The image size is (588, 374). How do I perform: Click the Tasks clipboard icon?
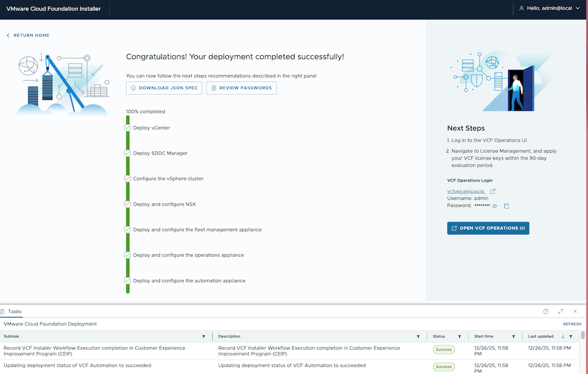[2, 312]
